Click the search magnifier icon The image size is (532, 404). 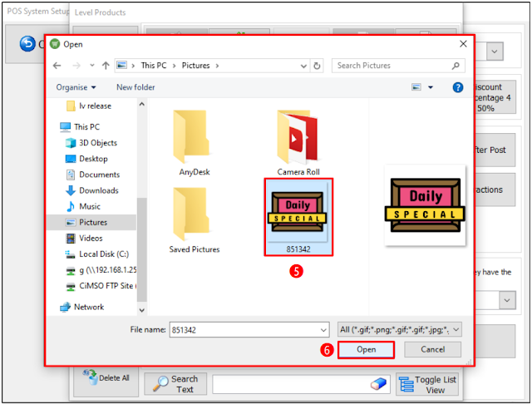tap(456, 66)
